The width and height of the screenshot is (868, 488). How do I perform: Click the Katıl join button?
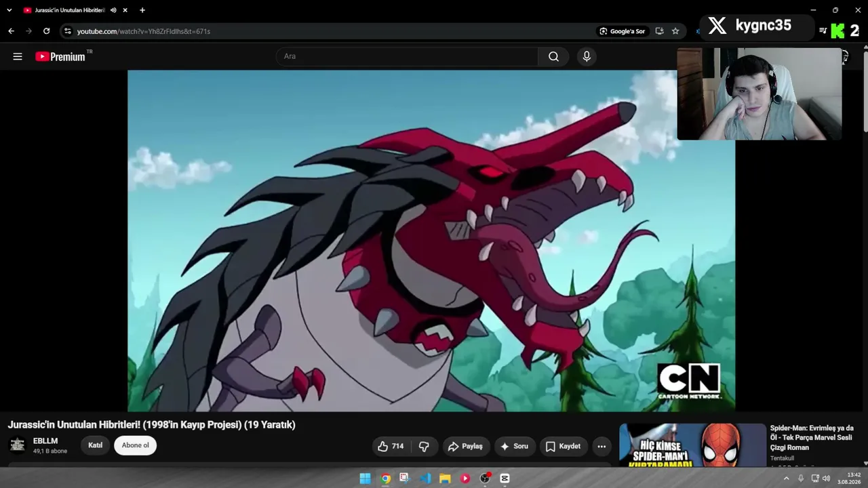[95, 445]
